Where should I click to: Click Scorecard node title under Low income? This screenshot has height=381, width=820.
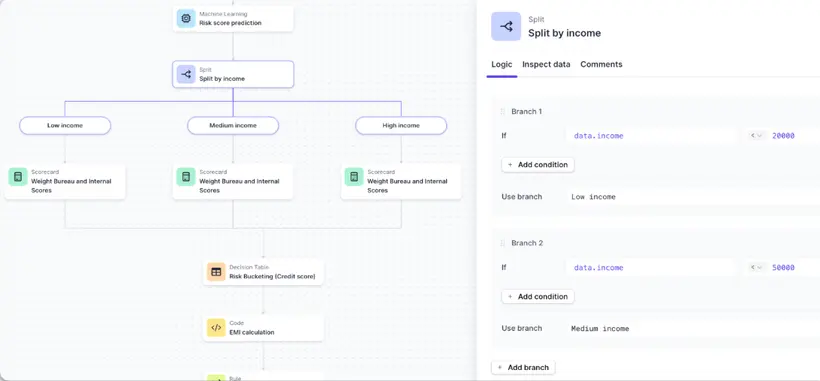71,186
